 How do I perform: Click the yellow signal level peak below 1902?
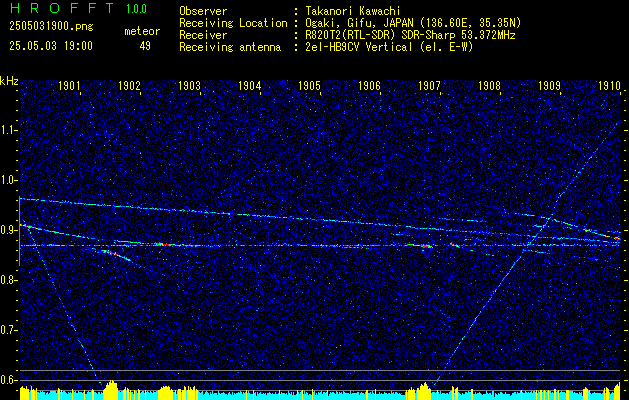coord(111,389)
